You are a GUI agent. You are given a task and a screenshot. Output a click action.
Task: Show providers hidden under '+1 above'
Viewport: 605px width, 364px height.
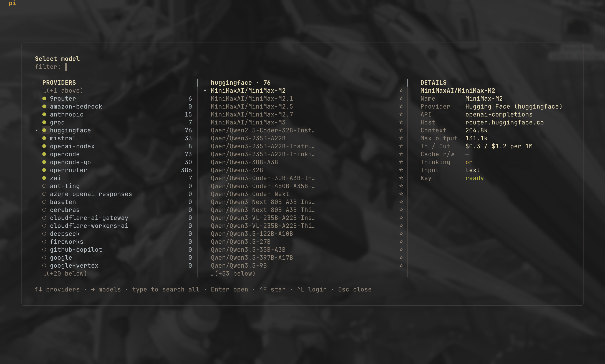63,91
